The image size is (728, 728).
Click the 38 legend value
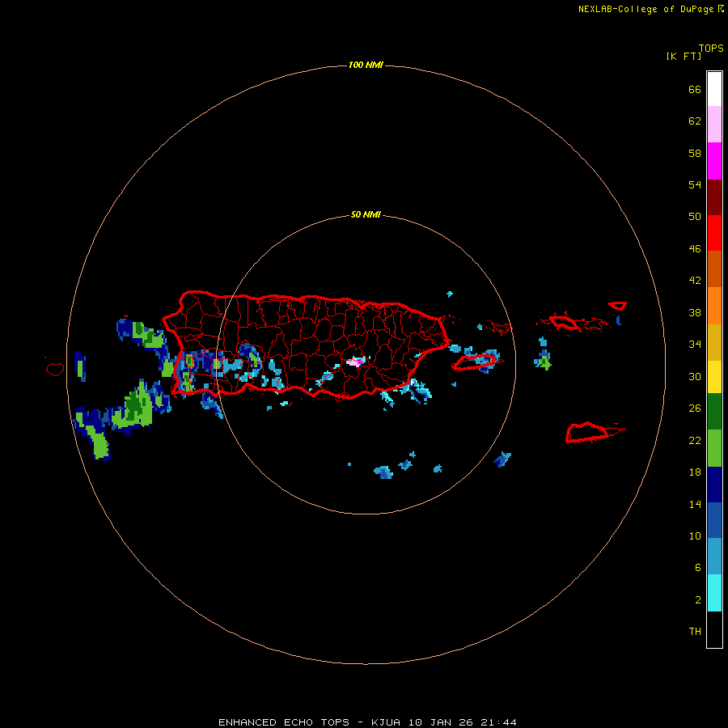click(x=695, y=312)
